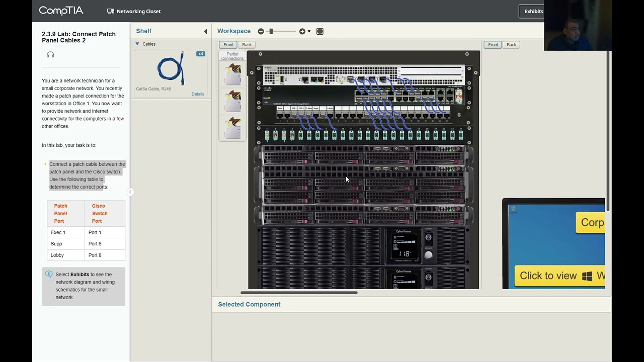Select the first partial connection cable icon
644x362 pixels.
point(232,74)
